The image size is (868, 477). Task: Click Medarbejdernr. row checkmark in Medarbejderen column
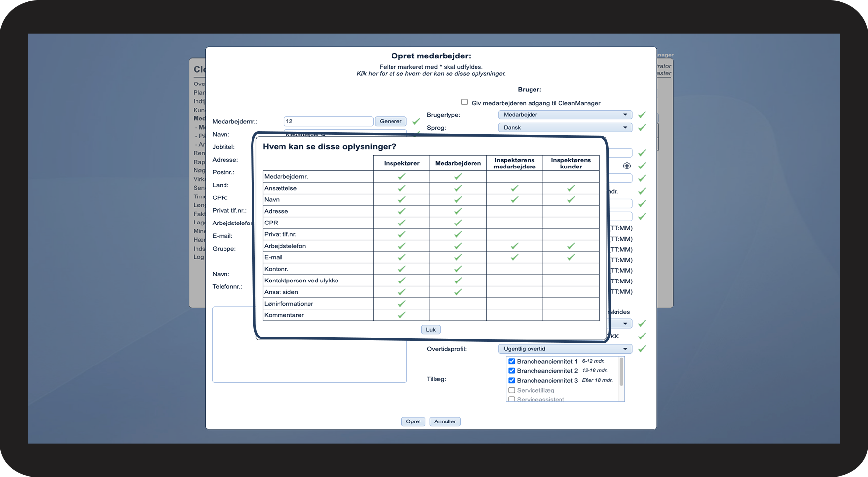pyautogui.click(x=458, y=176)
